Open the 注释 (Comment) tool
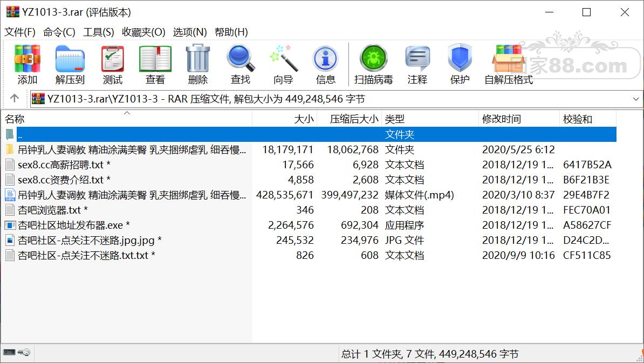 (x=417, y=65)
